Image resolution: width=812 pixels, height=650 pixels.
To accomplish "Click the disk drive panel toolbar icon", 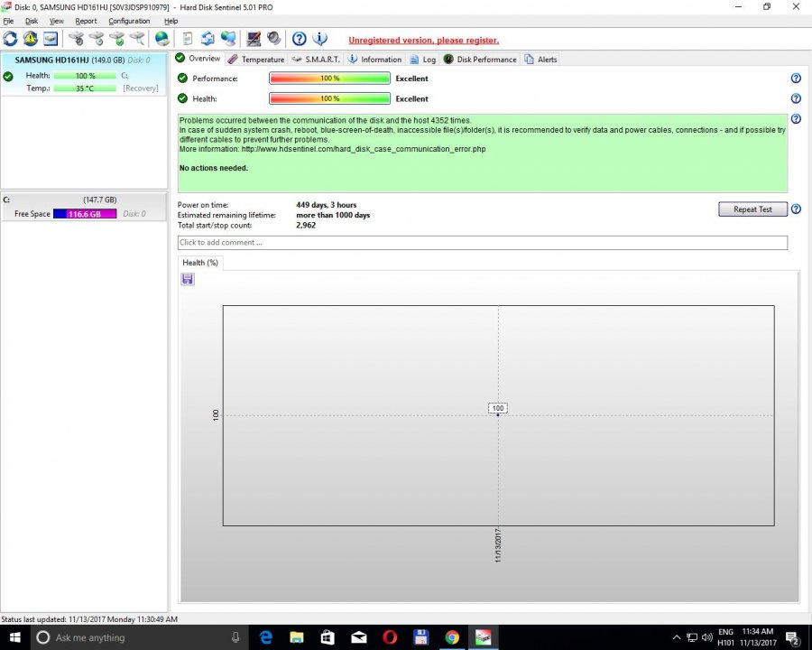I will pyautogui.click(x=51, y=39).
